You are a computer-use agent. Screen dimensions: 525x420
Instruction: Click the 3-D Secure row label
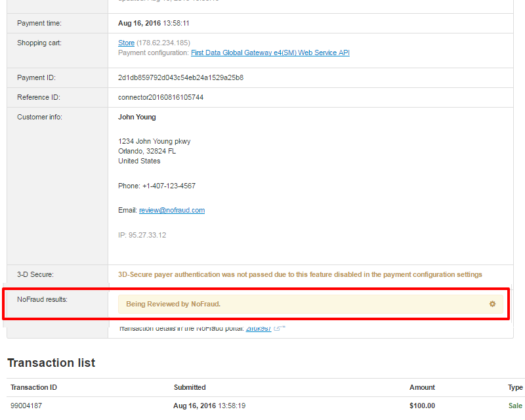(x=35, y=274)
